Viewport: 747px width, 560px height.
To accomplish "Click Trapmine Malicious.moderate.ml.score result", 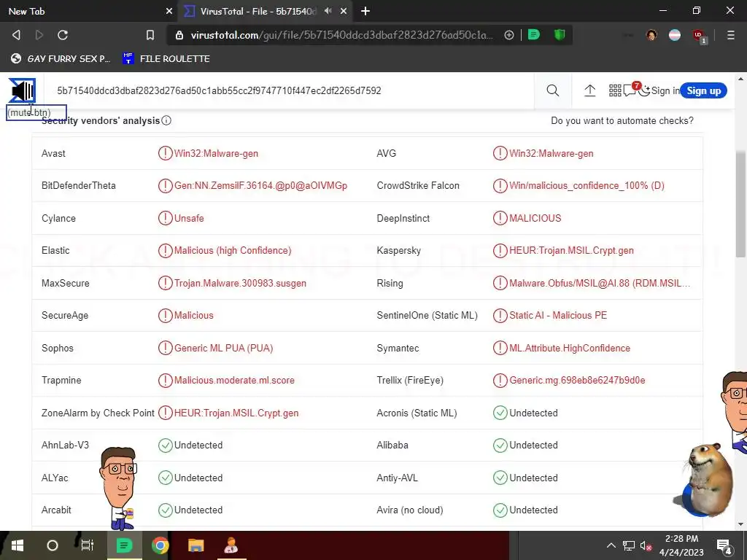I will click(x=234, y=380).
